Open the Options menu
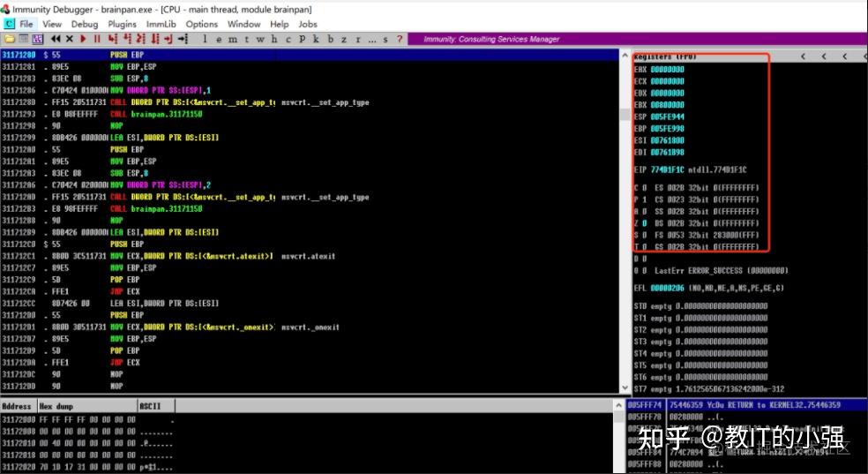The width and height of the screenshot is (868, 474). click(201, 24)
